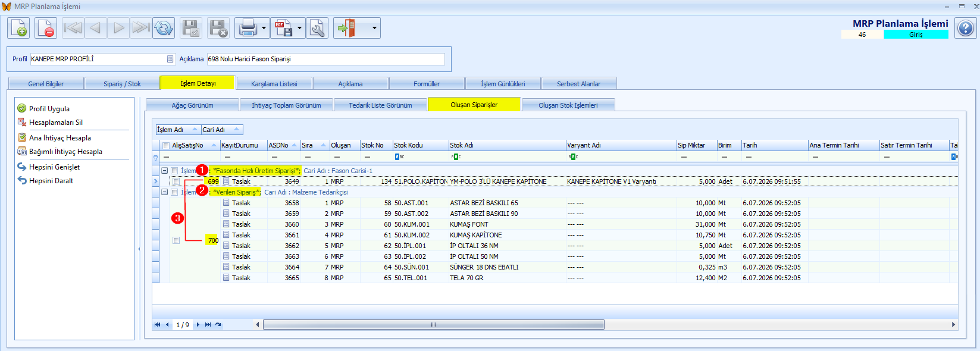This screenshot has width=980, height=351.
Task: Click the document icon on the 699 Taslak row
Action: click(x=226, y=181)
